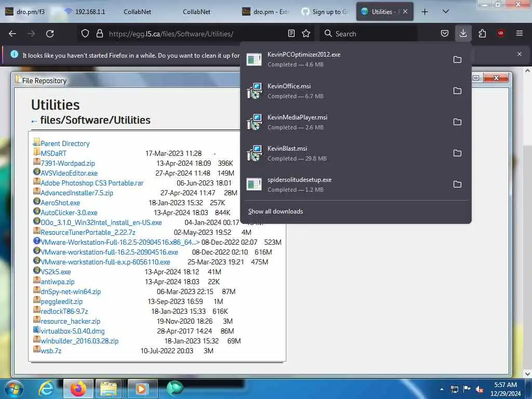Download AdvancedInstaller7.5.zip
This screenshot has height=399, width=532.
click(77, 193)
